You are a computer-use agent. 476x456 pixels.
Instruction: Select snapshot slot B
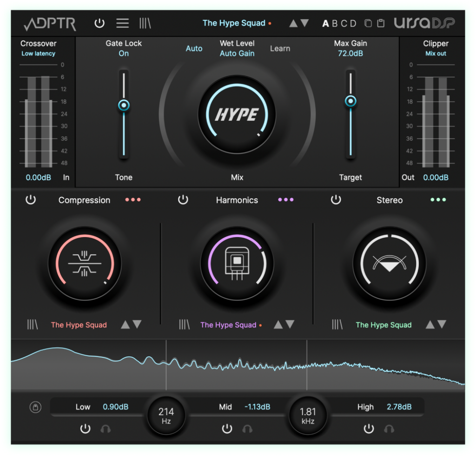pyautogui.click(x=335, y=23)
